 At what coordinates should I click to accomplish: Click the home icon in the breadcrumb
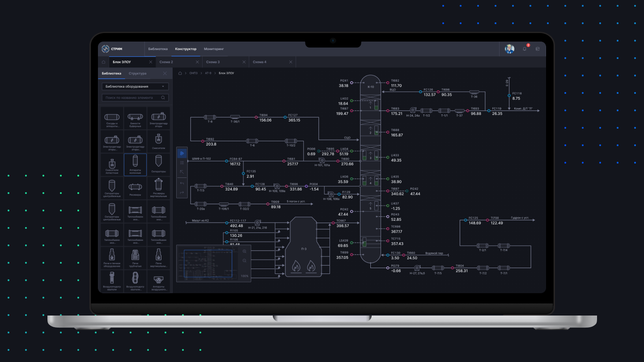coord(180,73)
